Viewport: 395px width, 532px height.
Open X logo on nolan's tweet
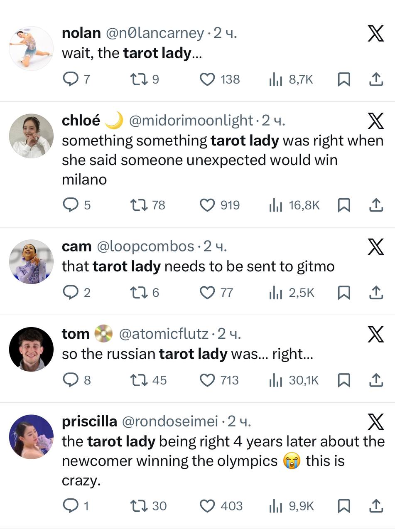coord(375,34)
